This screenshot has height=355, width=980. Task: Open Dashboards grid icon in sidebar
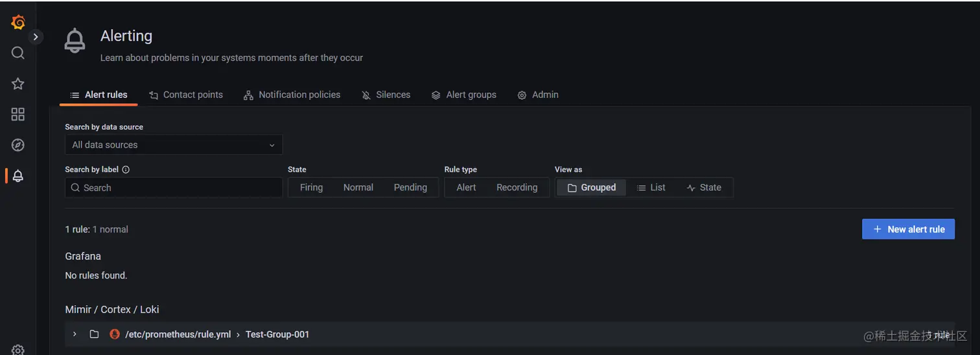pyautogui.click(x=18, y=115)
